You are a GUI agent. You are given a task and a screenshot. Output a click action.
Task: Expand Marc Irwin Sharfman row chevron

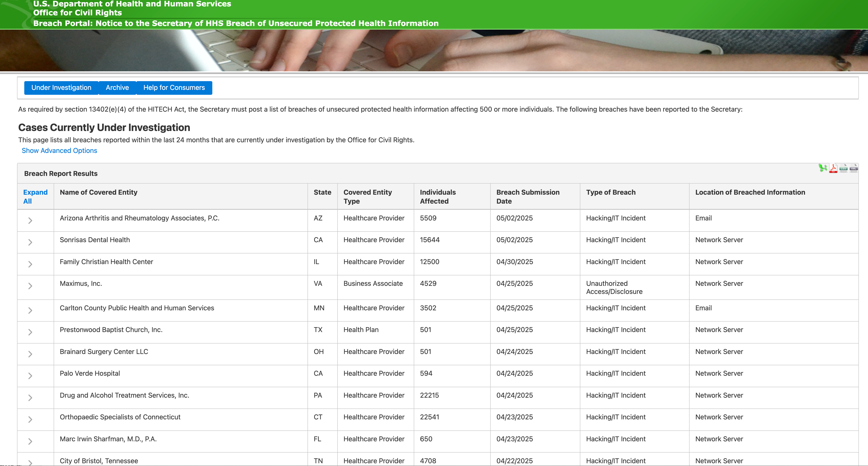coord(30,442)
